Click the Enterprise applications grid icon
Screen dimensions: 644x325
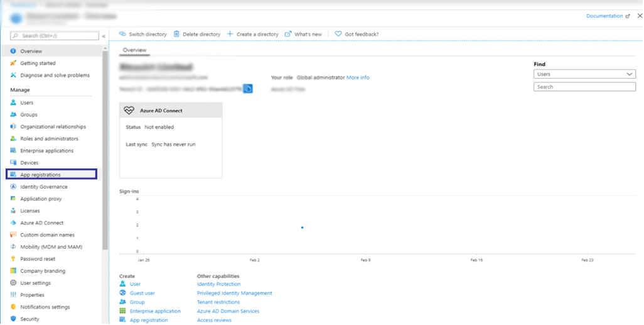[13, 151]
